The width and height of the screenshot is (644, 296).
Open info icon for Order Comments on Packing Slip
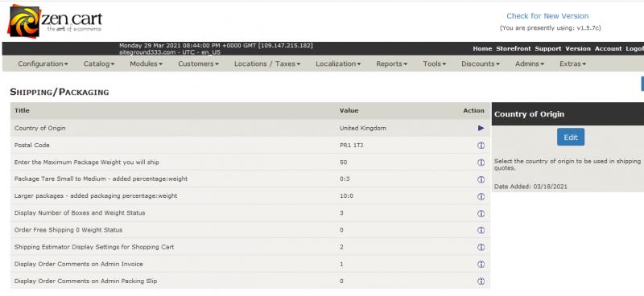481,282
